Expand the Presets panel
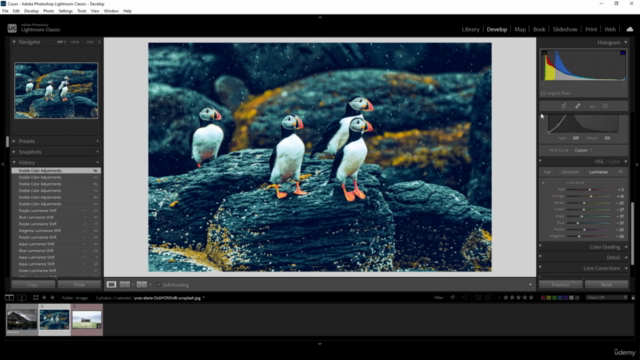This screenshot has width=640, height=360. (x=14, y=141)
